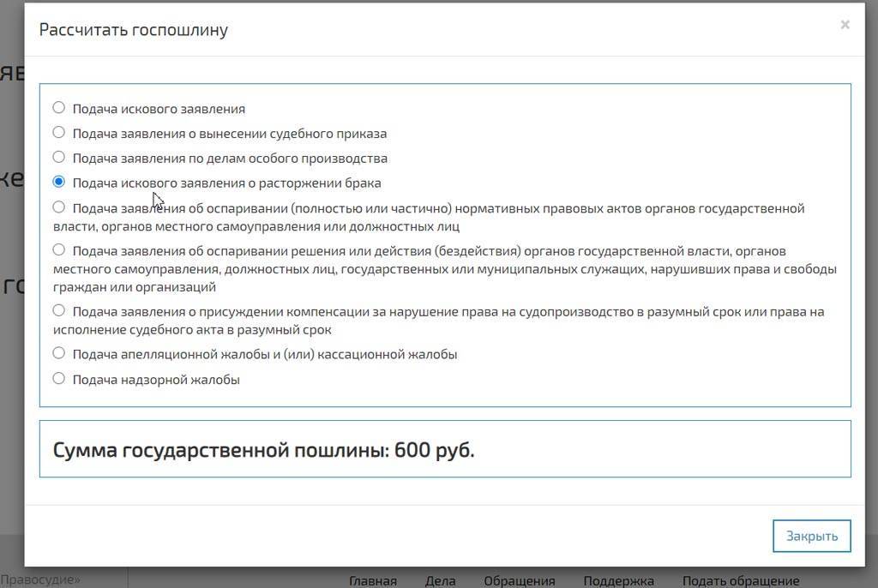878x588 pixels.
Task: Choose option 'оспаривании решения или действия (бездействия)'
Action: coord(59,250)
